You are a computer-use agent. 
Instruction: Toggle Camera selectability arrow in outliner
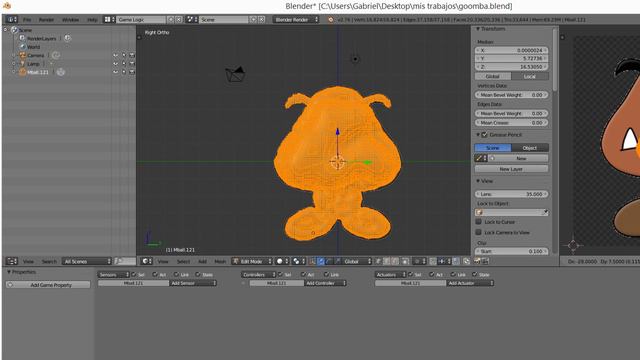coord(124,55)
